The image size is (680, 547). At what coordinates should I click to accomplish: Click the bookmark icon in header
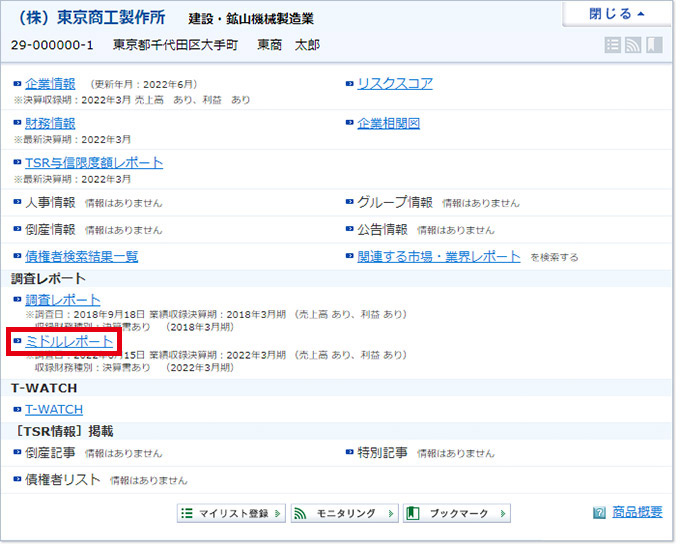654,45
